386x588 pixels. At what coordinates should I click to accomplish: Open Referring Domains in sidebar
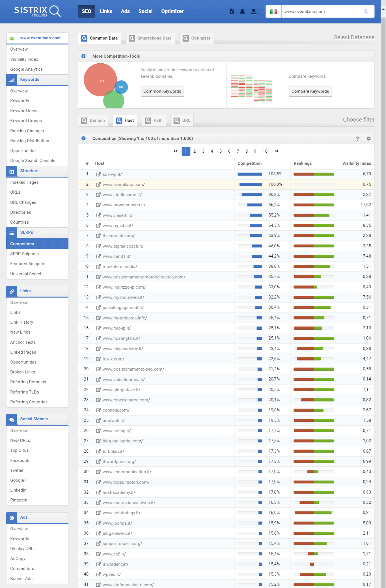point(28,382)
